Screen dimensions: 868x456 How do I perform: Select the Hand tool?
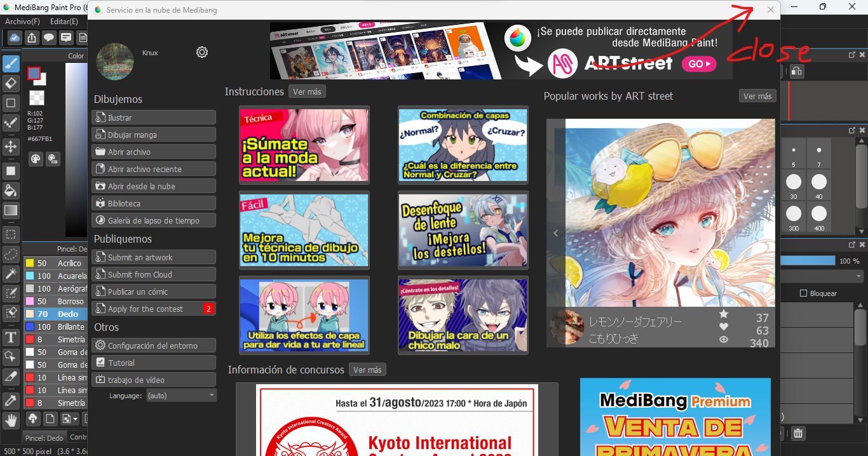pyautogui.click(x=11, y=420)
